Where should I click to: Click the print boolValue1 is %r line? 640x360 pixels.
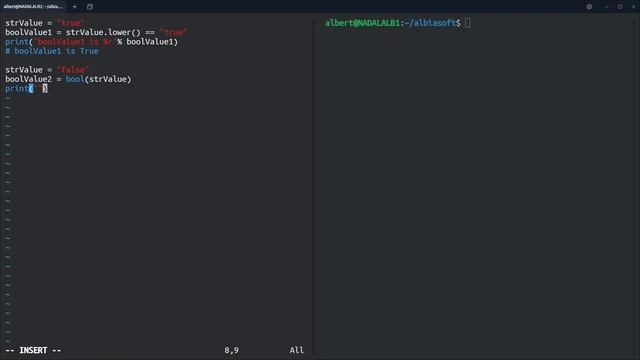click(91, 42)
